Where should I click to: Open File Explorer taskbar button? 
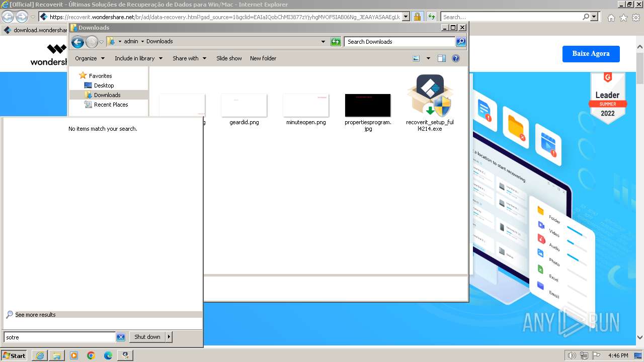[57, 355]
